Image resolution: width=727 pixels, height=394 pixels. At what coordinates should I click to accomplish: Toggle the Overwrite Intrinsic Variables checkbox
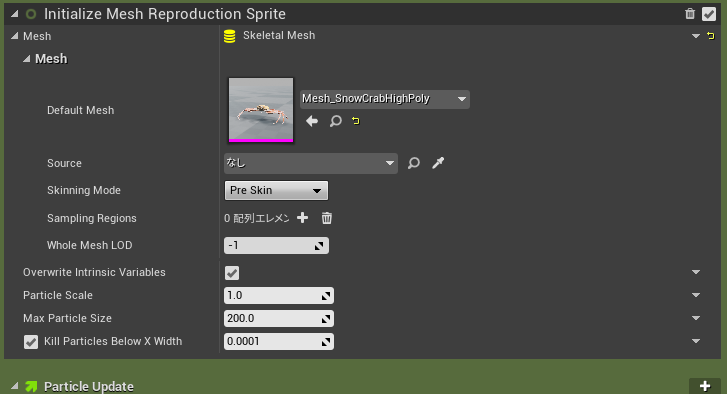point(232,273)
